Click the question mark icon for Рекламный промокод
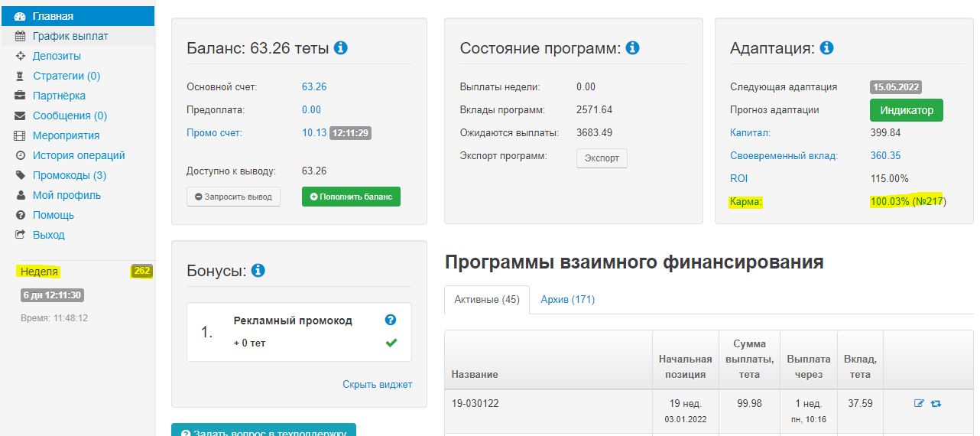This screenshot has height=436, width=980. point(391,320)
